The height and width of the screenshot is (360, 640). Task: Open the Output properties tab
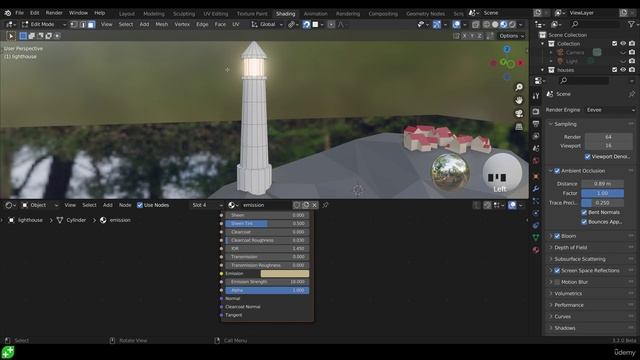(536, 124)
